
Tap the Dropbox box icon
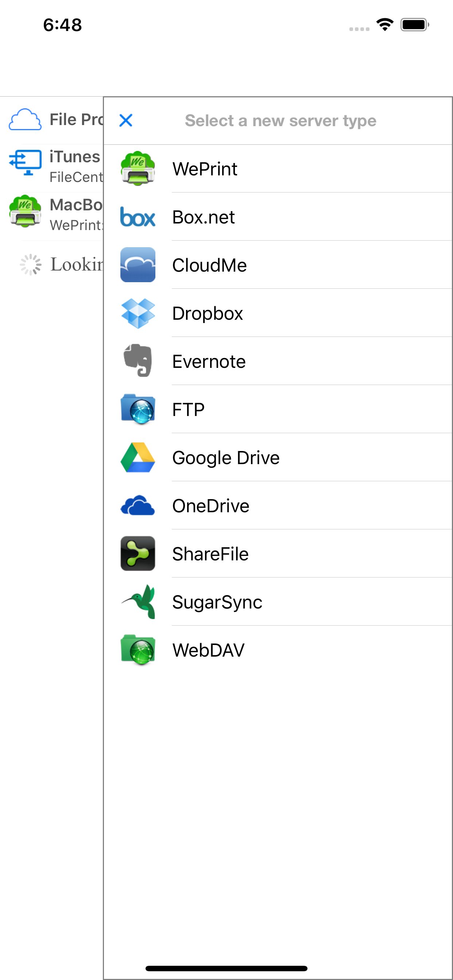coord(138,313)
